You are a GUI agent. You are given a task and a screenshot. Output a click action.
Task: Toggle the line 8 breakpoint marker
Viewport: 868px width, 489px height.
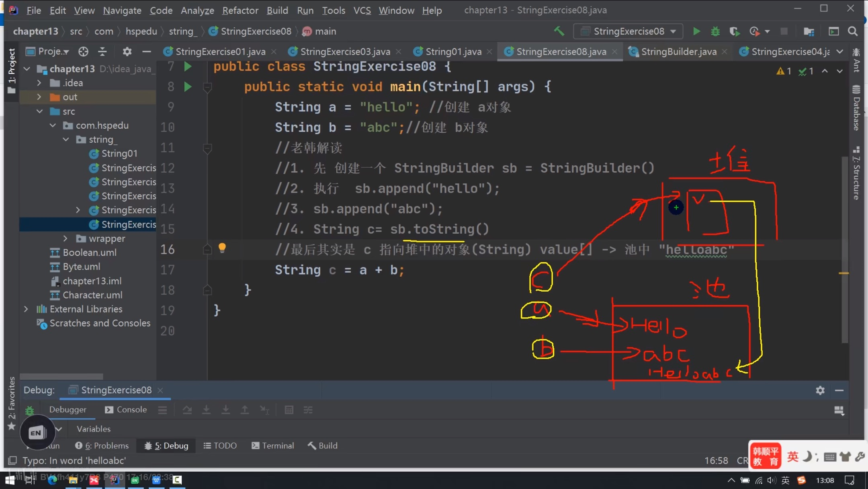click(188, 86)
